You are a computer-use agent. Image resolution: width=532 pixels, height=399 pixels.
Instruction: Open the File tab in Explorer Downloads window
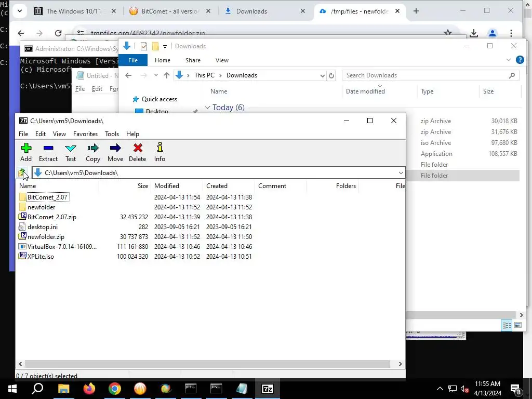[133, 60]
